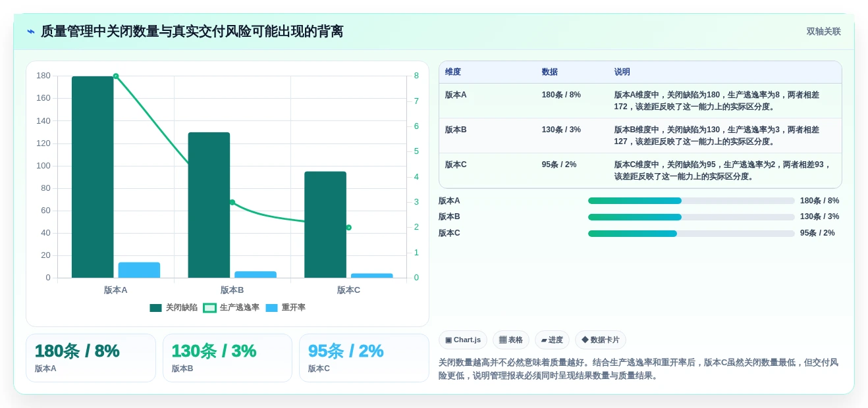Click the 维度 column header
This screenshot has width=868, height=408.
[453, 72]
